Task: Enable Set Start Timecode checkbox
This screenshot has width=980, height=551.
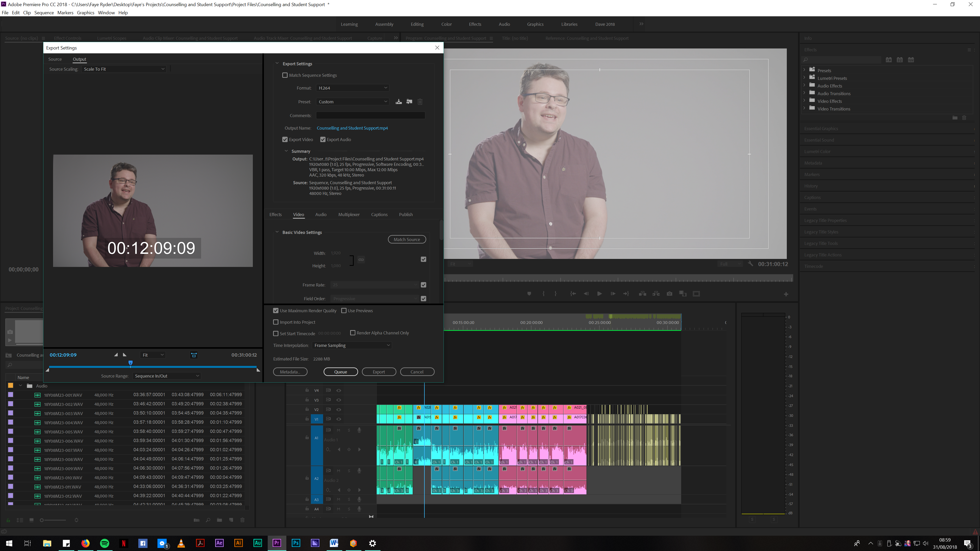Action: 276,333
